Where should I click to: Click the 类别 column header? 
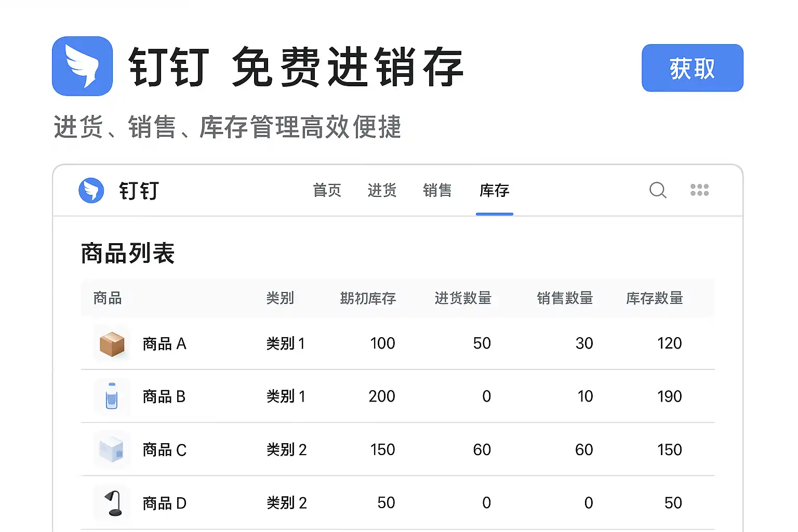pyautogui.click(x=280, y=298)
